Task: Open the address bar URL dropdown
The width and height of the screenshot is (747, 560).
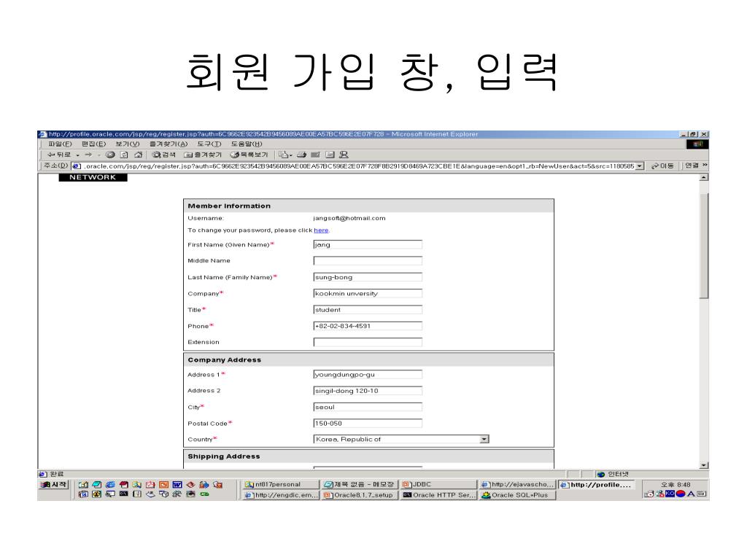Action: click(x=640, y=166)
